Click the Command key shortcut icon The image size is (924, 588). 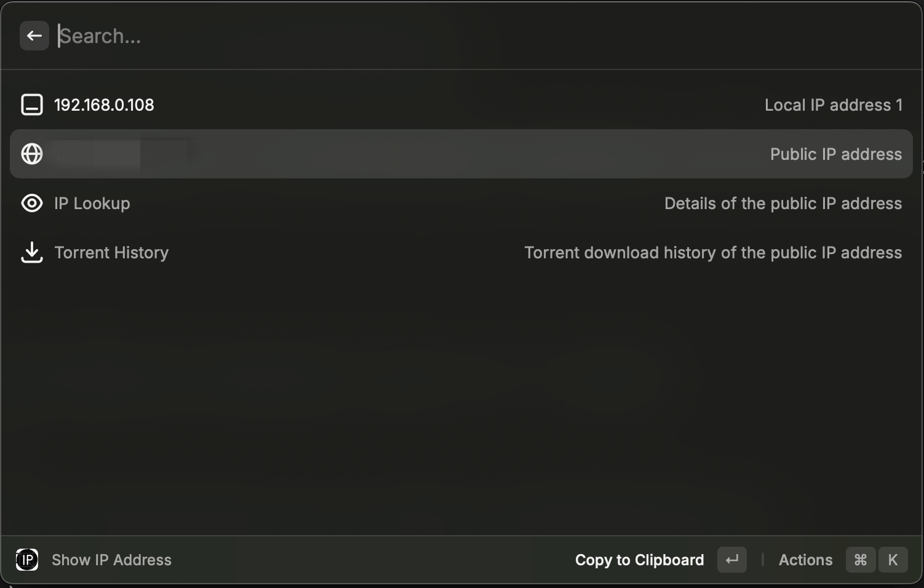click(860, 560)
